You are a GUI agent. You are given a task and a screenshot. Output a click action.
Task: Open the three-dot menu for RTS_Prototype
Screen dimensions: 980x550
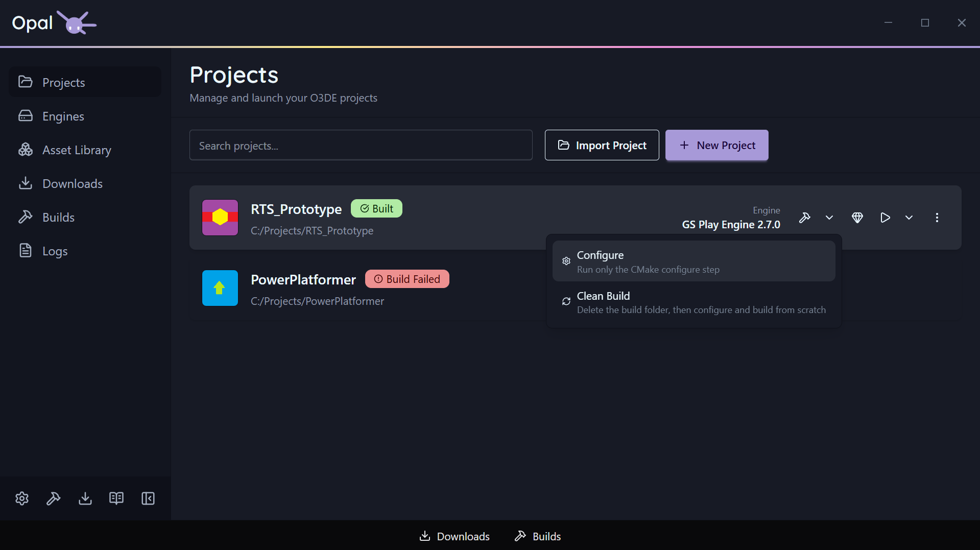click(937, 218)
